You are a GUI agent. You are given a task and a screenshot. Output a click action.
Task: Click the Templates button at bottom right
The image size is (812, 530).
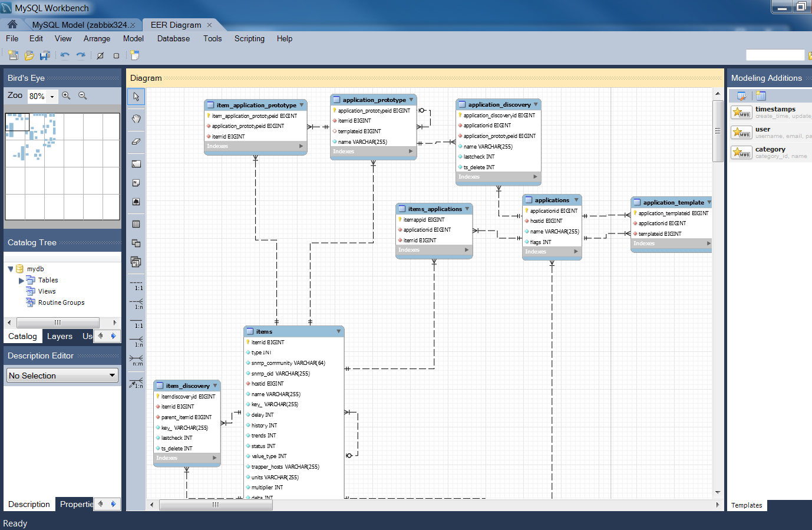(x=746, y=505)
